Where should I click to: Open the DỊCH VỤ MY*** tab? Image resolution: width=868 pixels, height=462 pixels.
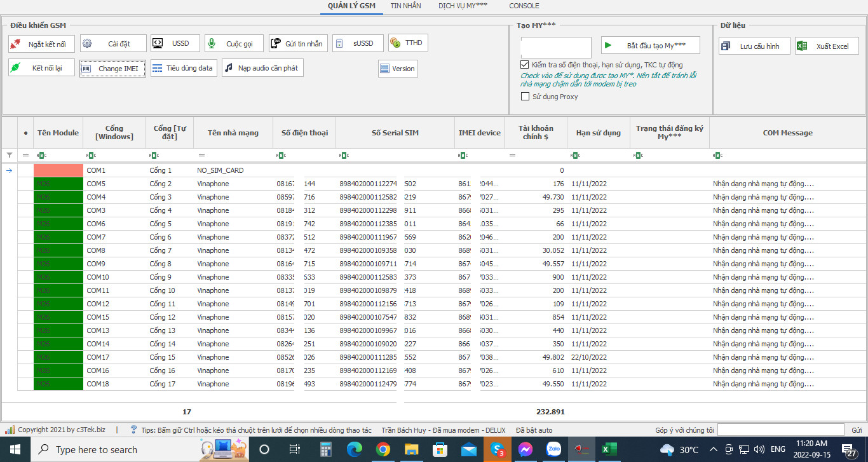point(463,6)
